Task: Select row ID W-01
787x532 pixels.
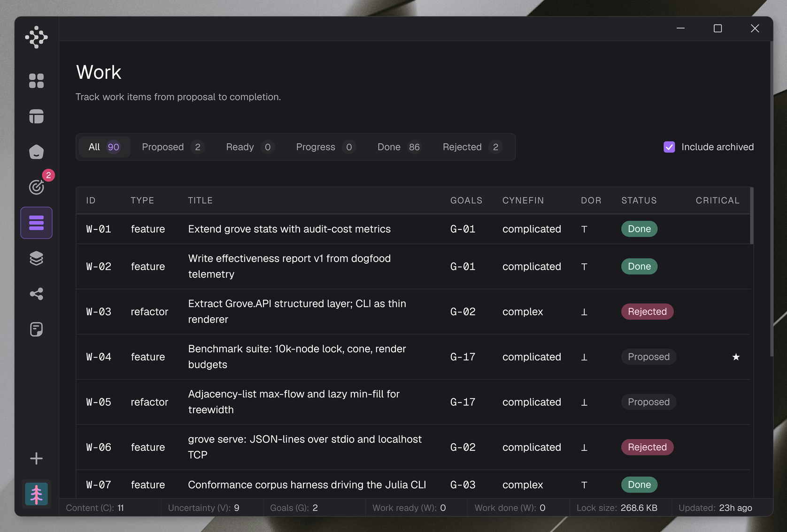Action: (x=99, y=229)
